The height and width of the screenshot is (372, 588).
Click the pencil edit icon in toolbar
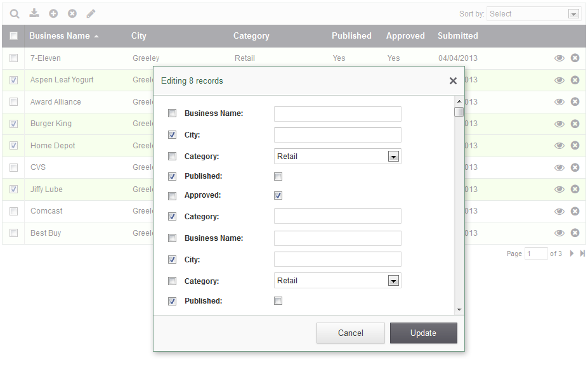pos(91,13)
